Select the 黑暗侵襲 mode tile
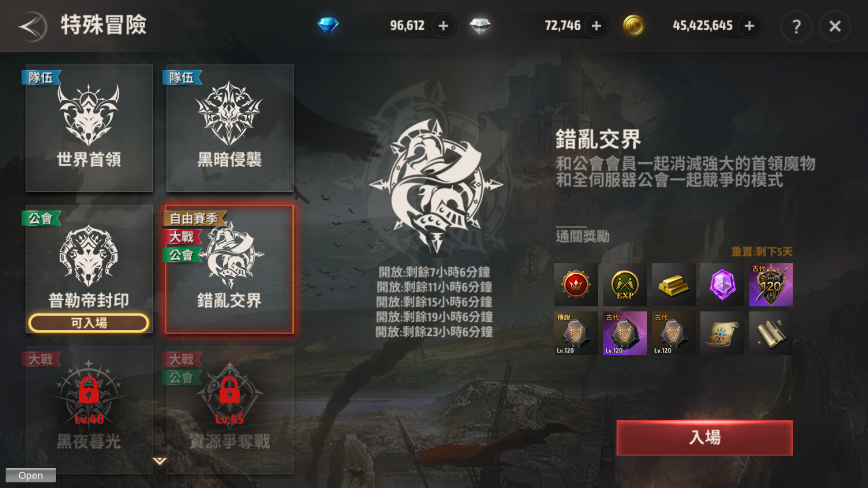 [x=230, y=128]
